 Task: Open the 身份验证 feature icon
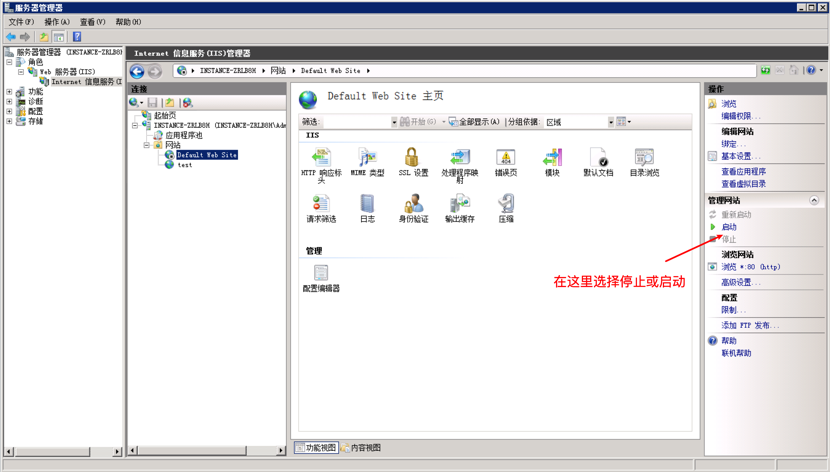(413, 203)
